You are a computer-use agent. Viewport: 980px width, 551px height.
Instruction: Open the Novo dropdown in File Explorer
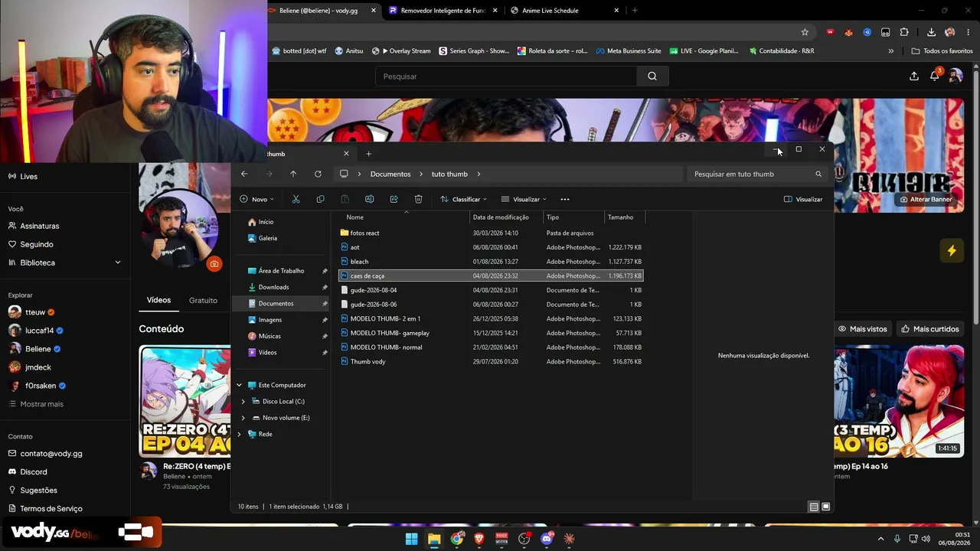click(x=257, y=199)
